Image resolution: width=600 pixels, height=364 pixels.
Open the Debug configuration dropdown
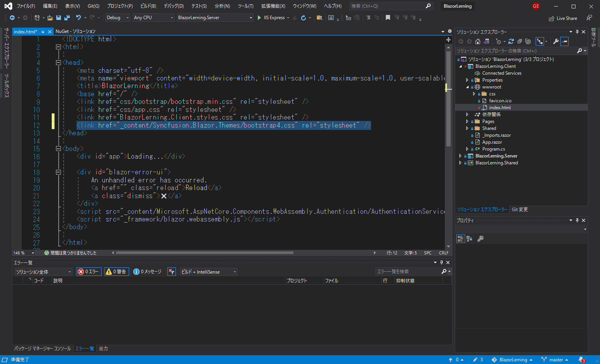[118, 18]
